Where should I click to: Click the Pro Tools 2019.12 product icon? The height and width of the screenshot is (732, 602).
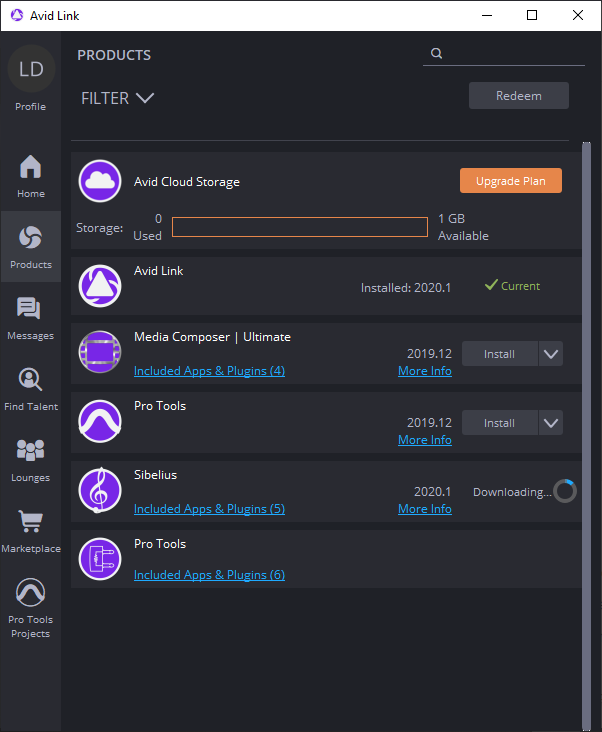coord(100,421)
